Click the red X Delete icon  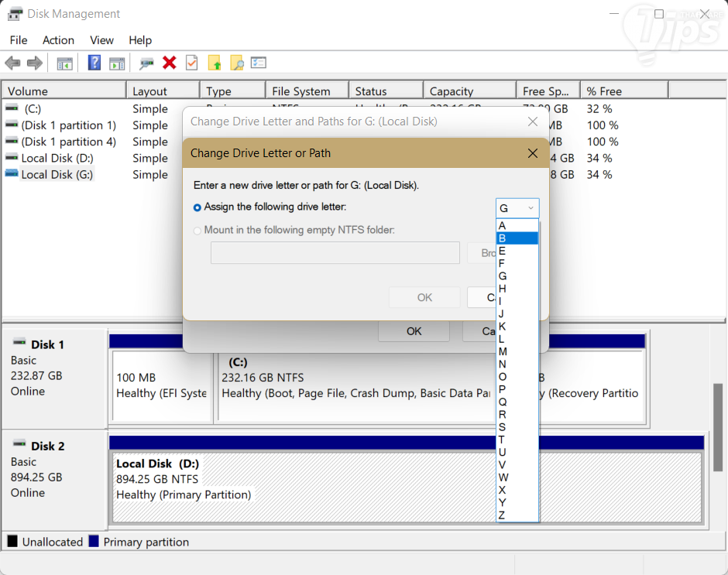[170, 62]
